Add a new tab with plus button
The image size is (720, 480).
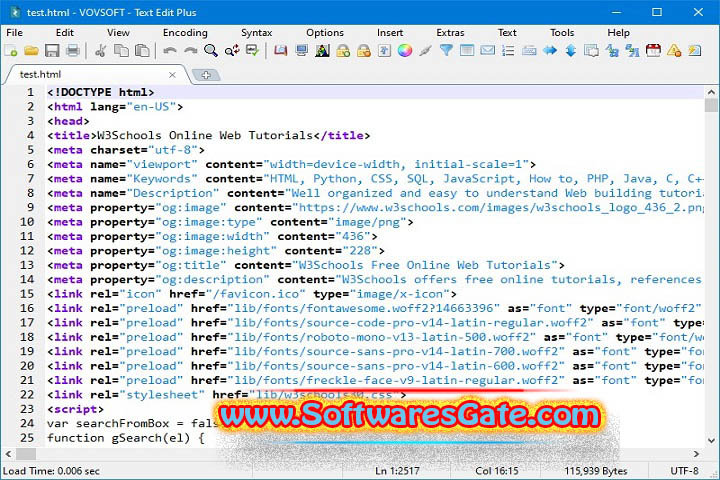(x=206, y=75)
